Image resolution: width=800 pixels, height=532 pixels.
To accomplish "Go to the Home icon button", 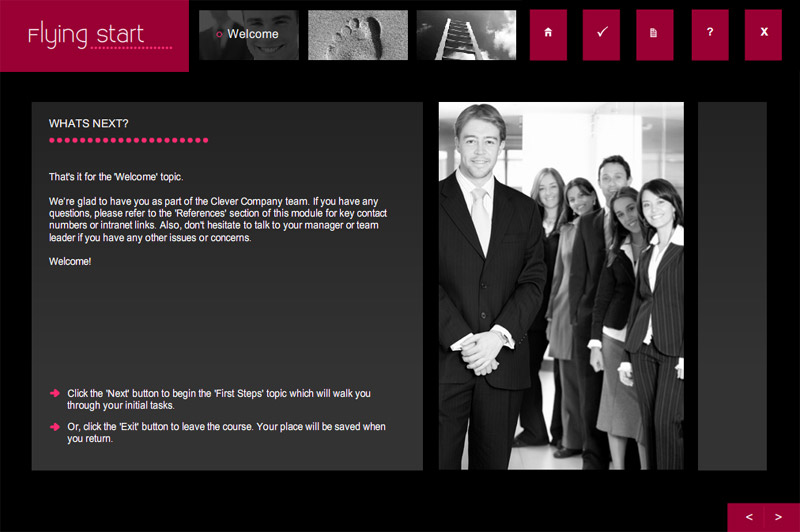I will click(548, 35).
